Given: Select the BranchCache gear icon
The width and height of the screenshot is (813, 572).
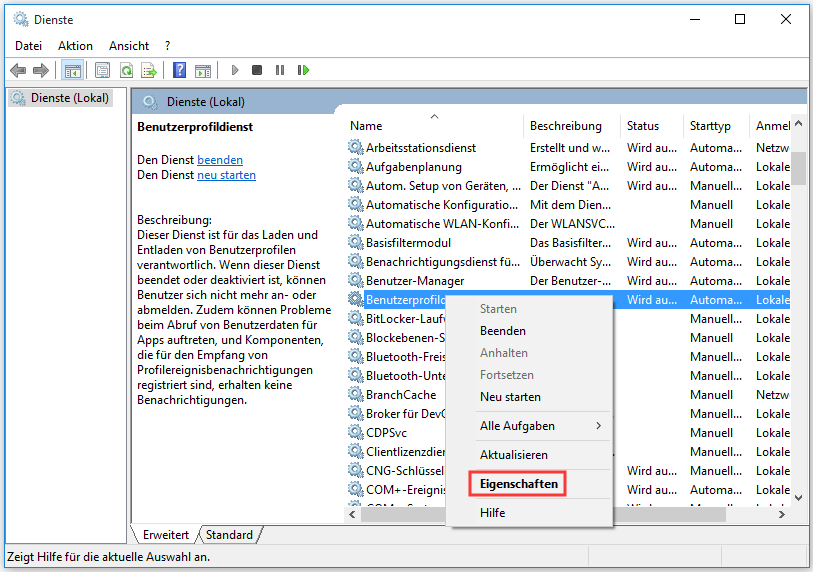Looking at the screenshot, I should tap(355, 394).
